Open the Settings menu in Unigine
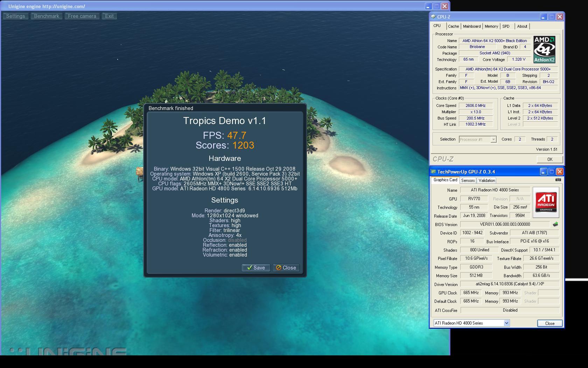Viewport: 588px width, 368px height. [15, 16]
